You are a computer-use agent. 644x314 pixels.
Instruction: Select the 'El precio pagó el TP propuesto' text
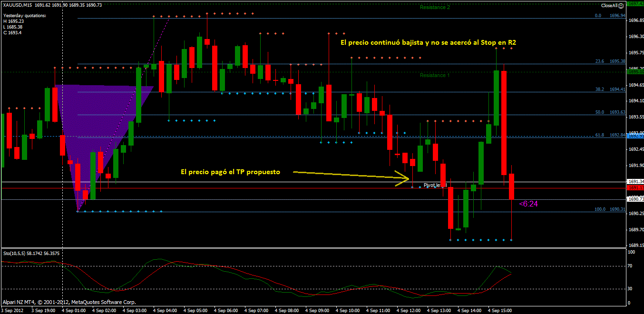click(230, 172)
